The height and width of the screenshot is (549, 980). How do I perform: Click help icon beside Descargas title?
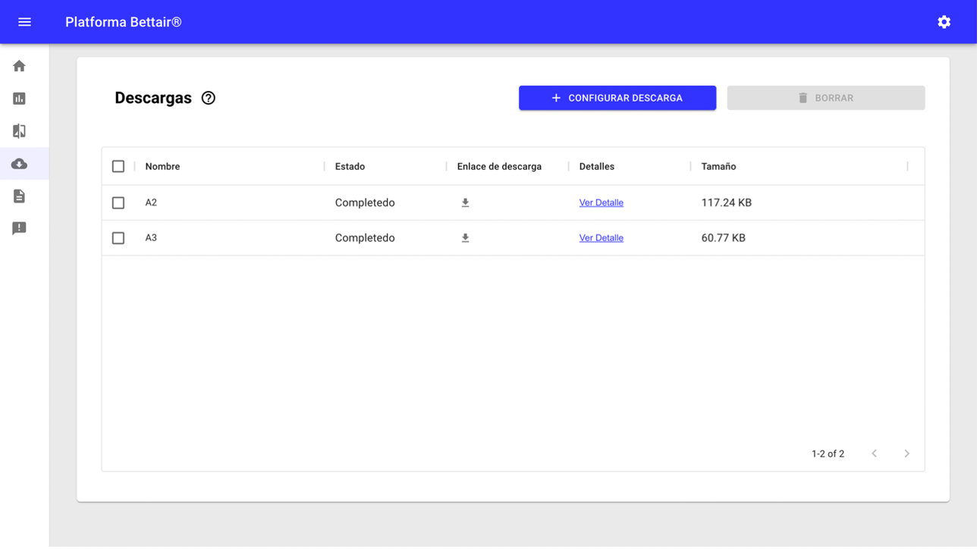tap(209, 98)
